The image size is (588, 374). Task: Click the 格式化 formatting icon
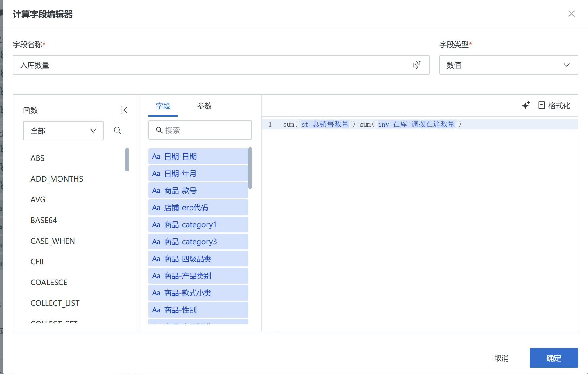pyautogui.click(x=541, y=105)
